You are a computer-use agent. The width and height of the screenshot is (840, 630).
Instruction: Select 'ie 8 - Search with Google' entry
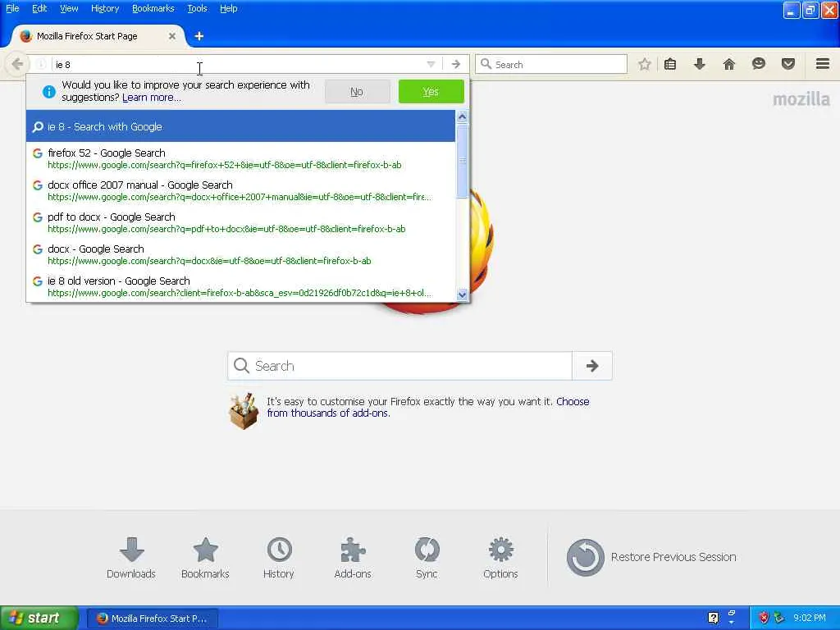[x=240, y=126]
